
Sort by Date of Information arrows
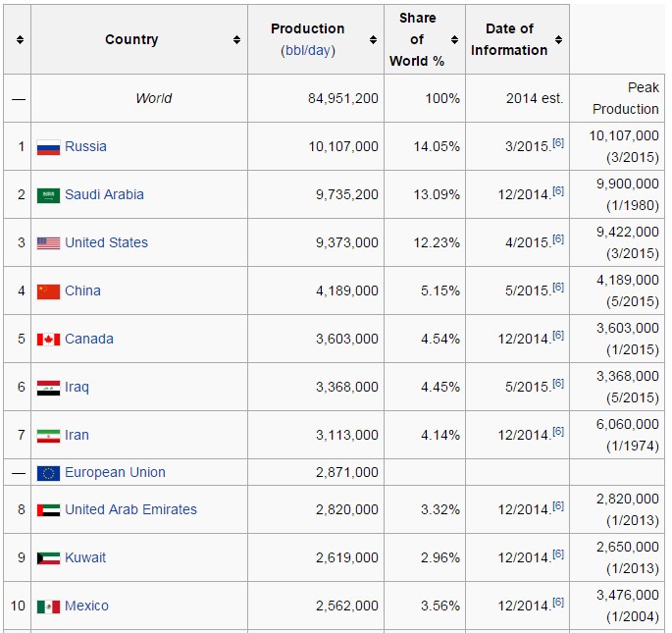558,40
